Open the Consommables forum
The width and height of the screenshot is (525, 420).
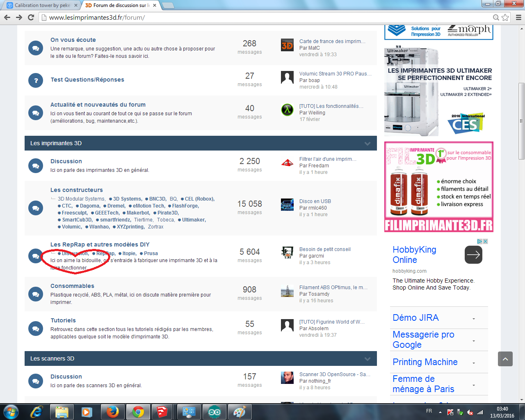72,286
